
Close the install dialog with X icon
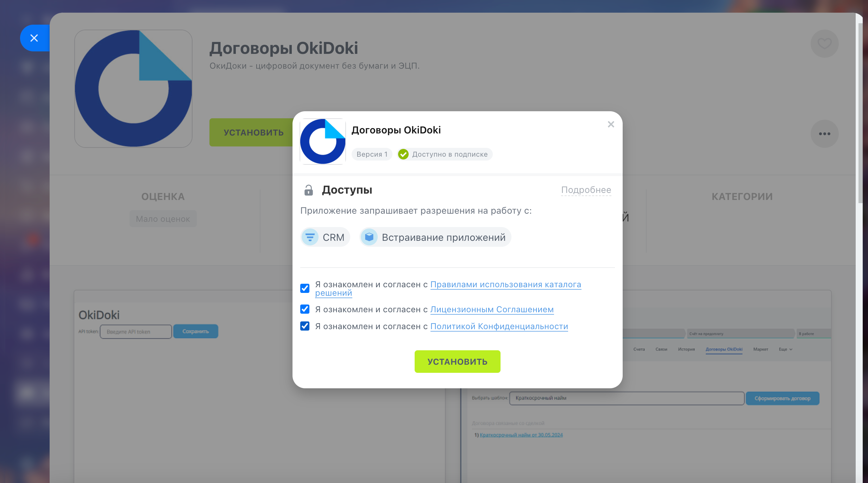click(611, 124)
